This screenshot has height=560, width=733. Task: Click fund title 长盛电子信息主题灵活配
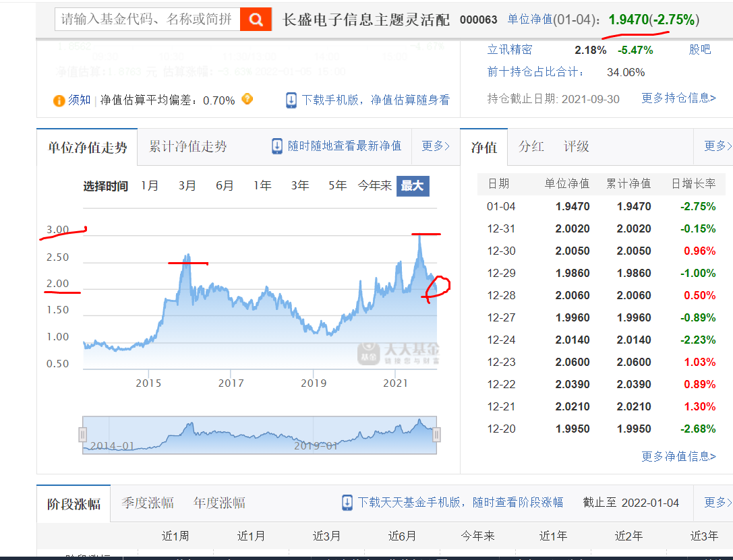coord(366,20)
